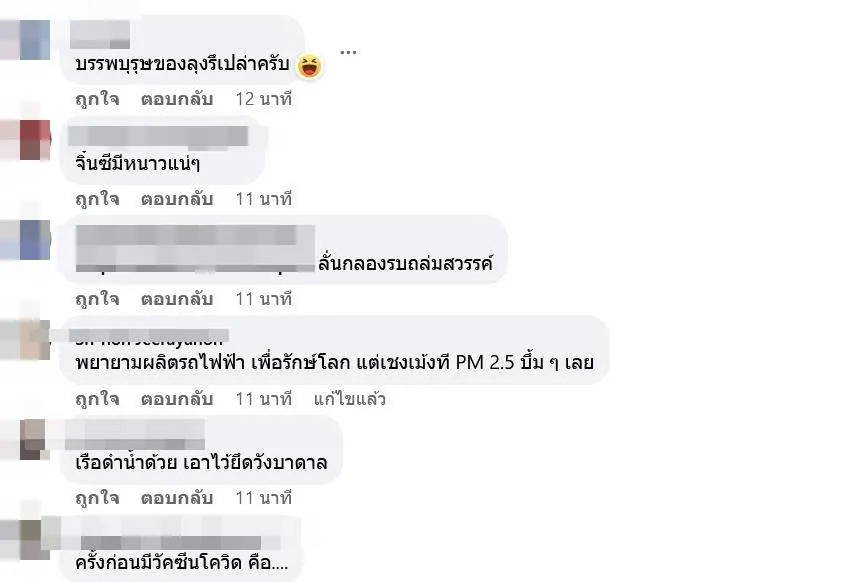Image resolution: width=842 pixels, height=582 pixels.
Task: Reply to the PM 2.5 electric car comment
Action: (x=177, y=399)
